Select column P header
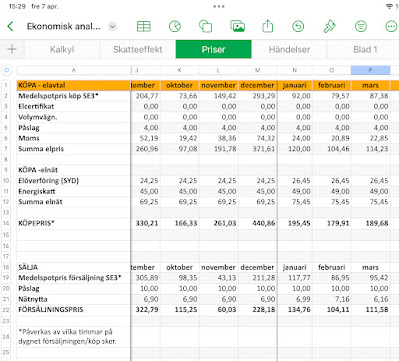The height and width of the screenshot is (361, 399). pyautogui.click(x=370, y=70)
